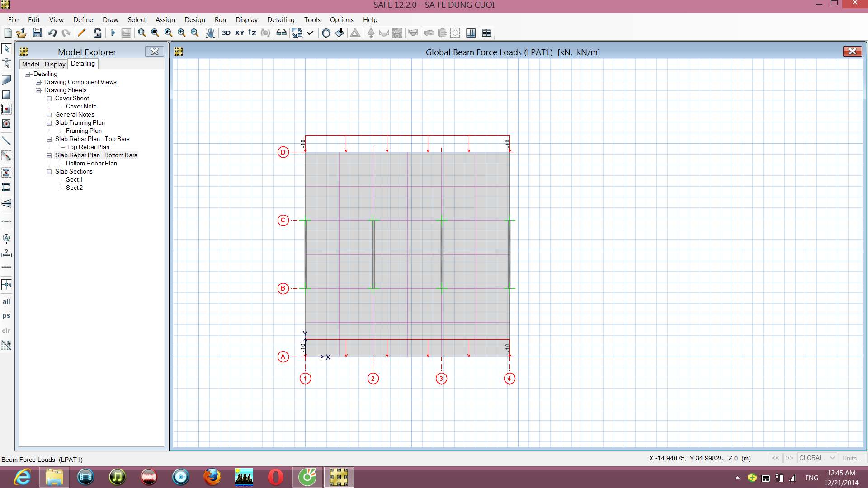Click the Open File icon
The height and width of the screenshot is (488, 868).
(x=21, y=33)
